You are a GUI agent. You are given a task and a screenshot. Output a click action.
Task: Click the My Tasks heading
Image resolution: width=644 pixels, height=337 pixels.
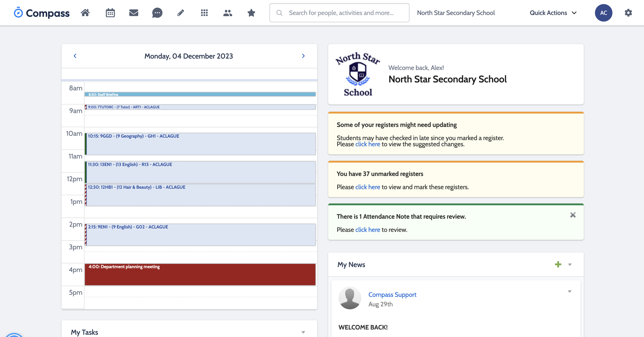click(x=84, y=332)
